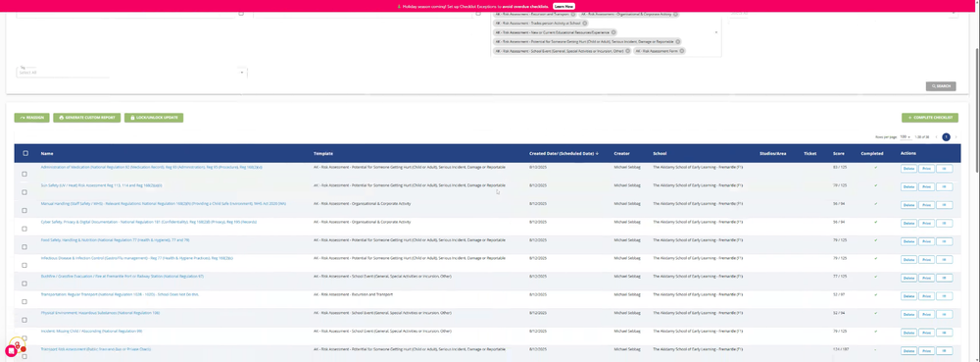Delete the Infectious Disease checklist
The height and width of the screenshot is (362, 980).
(x=908, y=259)
